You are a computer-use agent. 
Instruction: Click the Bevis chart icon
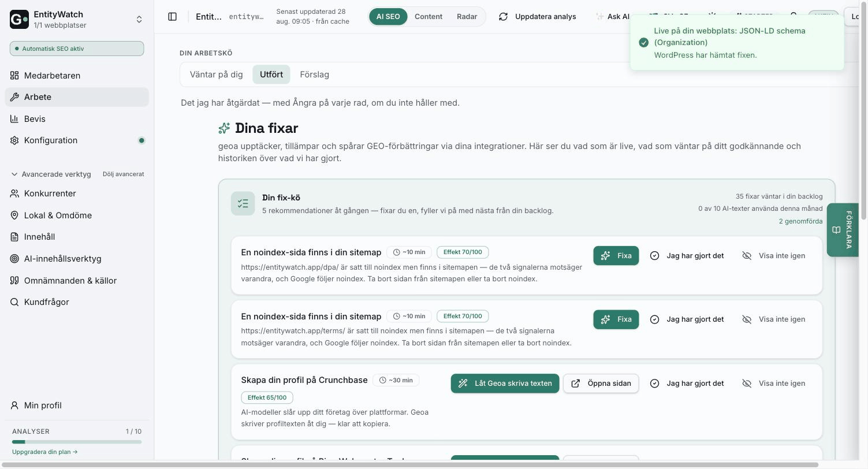(x=14, y=119)
